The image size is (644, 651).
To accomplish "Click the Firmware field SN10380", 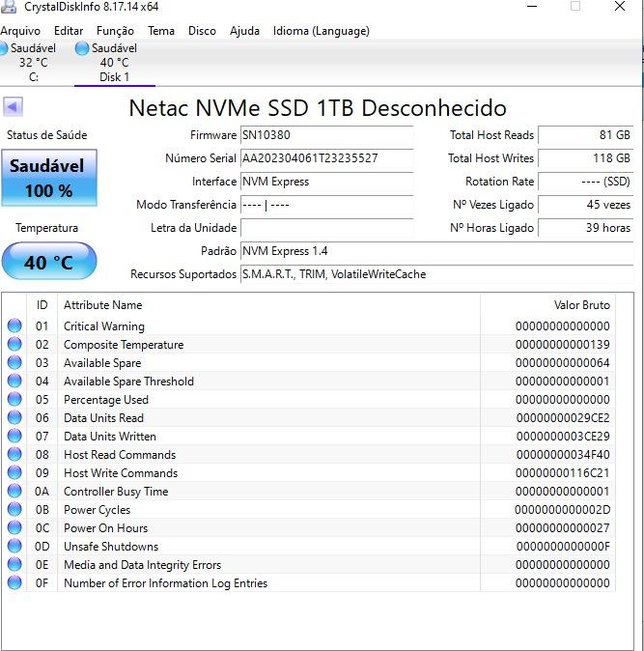I will click(x=326, y=135).
